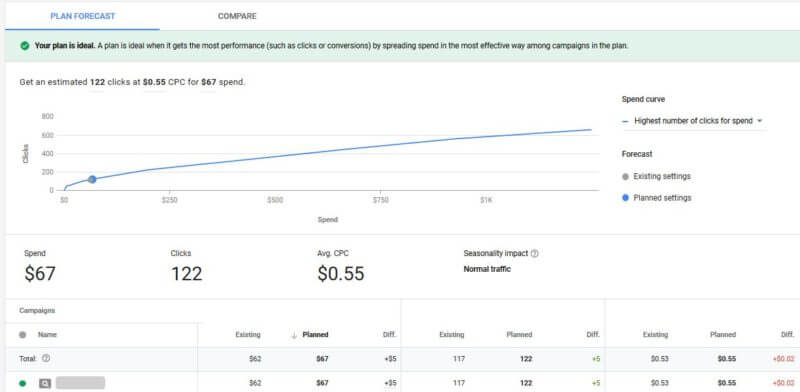Click the blue planned-settings point on the curve
Viewport: 800px width, 392px height.
[x=92, y=179]
